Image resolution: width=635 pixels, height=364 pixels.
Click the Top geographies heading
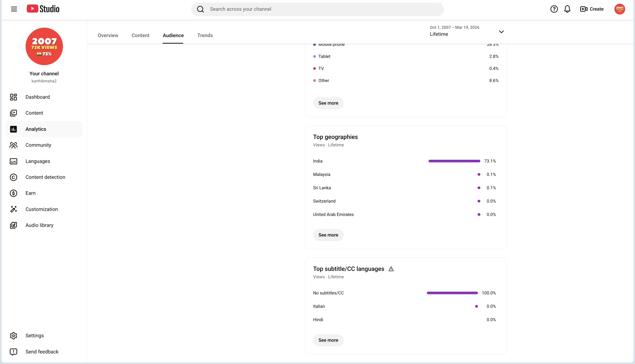(335, 137)
